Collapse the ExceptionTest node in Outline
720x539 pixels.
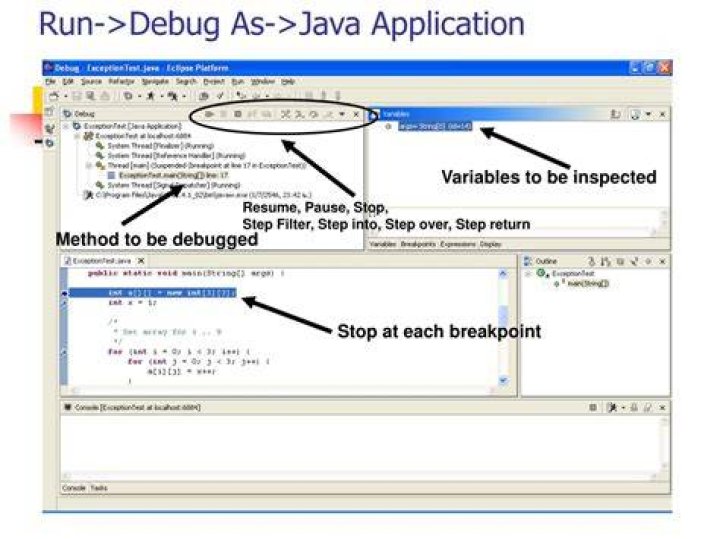(529, 274)
